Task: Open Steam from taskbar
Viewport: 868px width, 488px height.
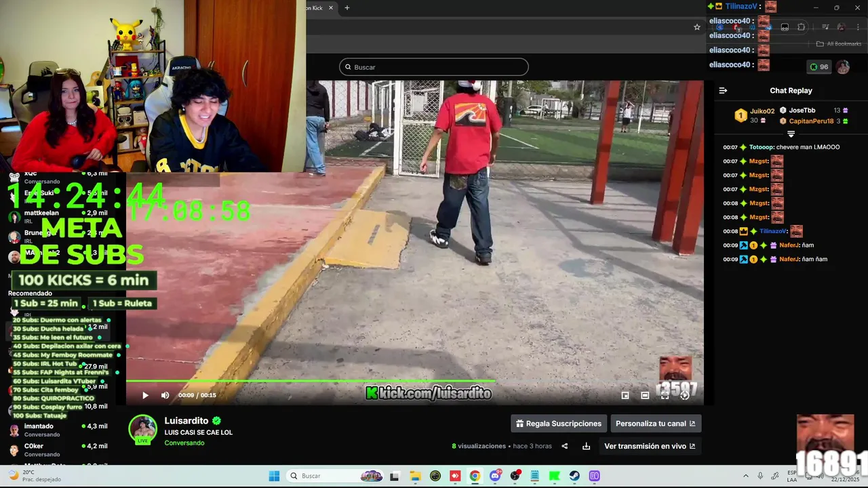Action: [x=574, y=476]
